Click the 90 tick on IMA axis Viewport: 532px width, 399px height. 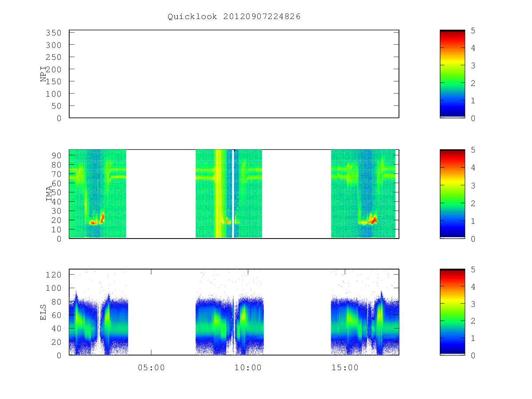[x=55, y=155]
